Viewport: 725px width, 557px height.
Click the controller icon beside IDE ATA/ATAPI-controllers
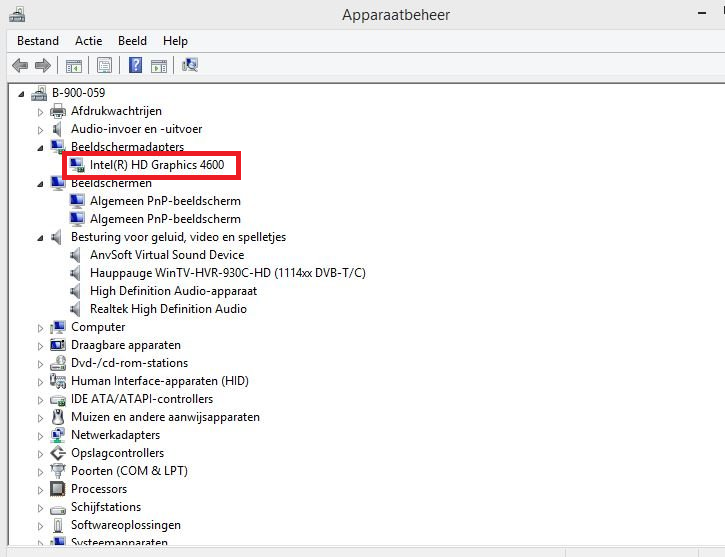58,400
